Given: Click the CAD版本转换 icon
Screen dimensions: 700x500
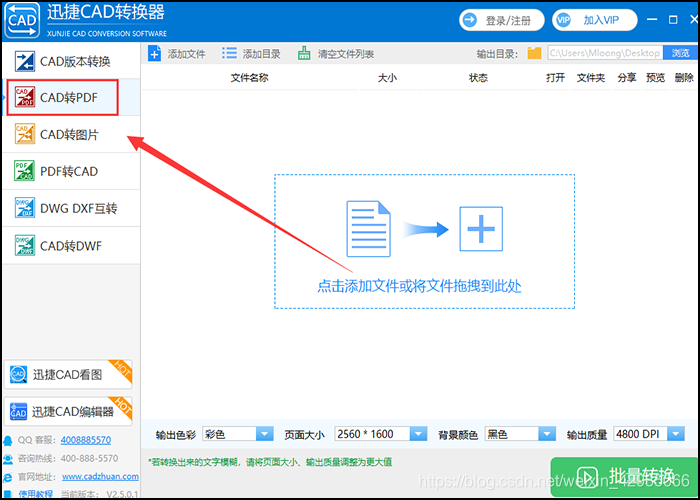Looking at the screenshot, I should [x=25, y=61].
